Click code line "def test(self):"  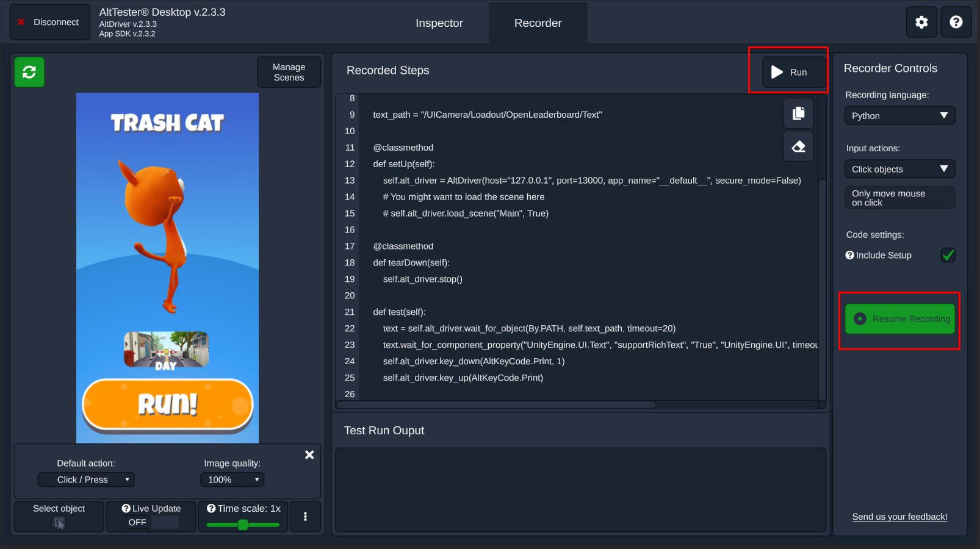click(399, 312)
